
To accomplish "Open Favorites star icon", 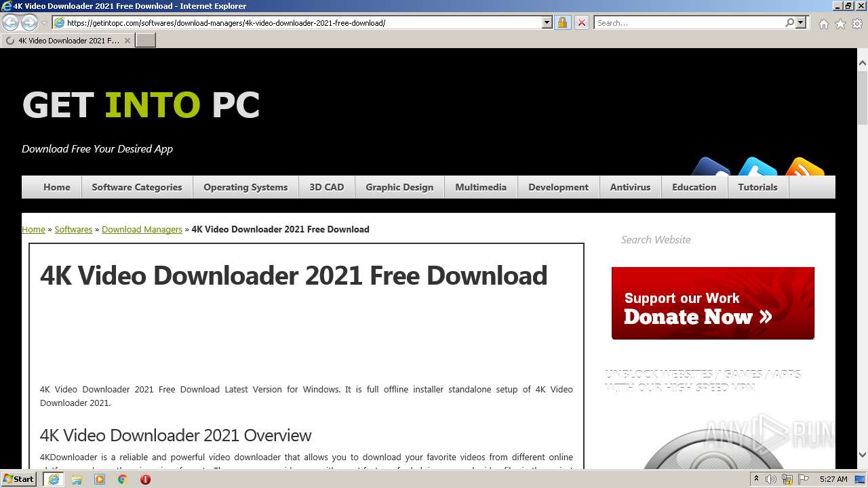I will click(840, 24).
